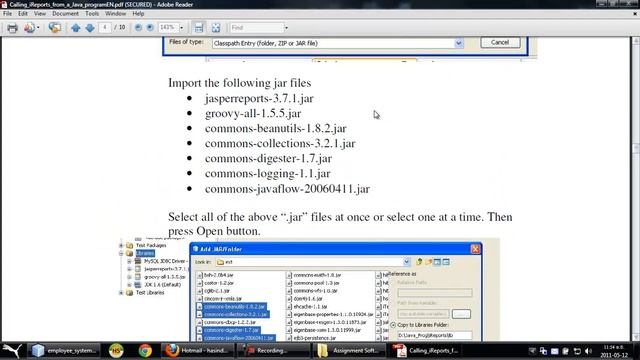The image size is (640, 360).
Task: Open the collaborate icon's dropdown arrow
Action: point(38,28)
